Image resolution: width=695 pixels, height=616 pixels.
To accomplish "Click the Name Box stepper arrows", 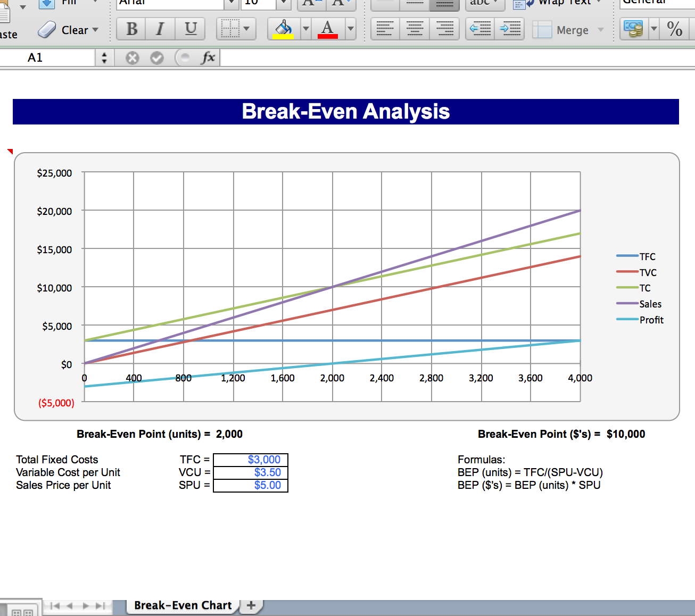I will tap(104, 57).
